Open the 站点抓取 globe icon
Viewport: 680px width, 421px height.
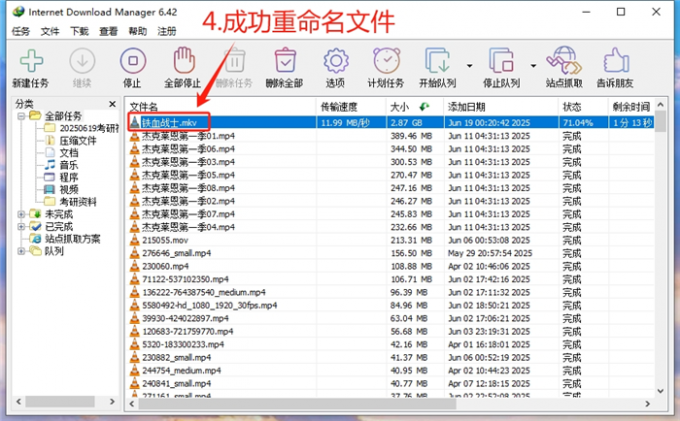pos(564,61)
